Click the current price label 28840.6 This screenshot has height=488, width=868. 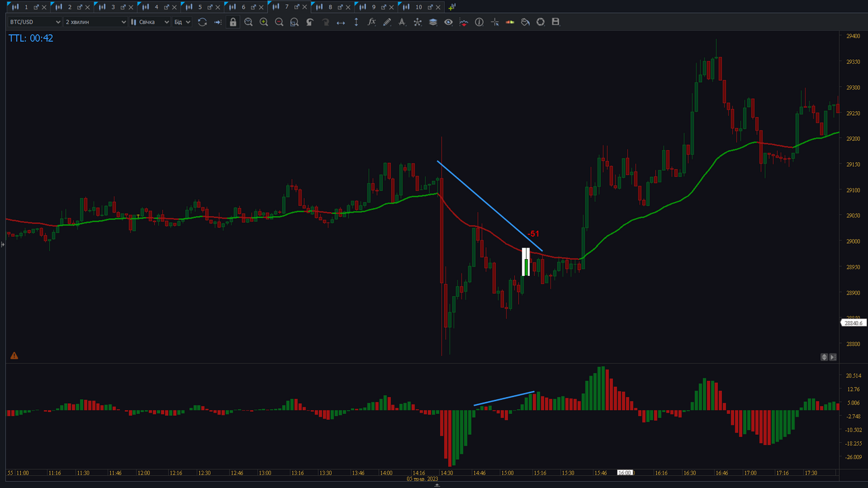click(853, 323)
